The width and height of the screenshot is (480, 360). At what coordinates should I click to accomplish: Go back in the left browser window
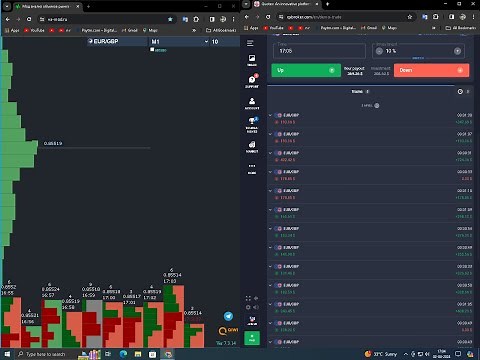[8, 19]
